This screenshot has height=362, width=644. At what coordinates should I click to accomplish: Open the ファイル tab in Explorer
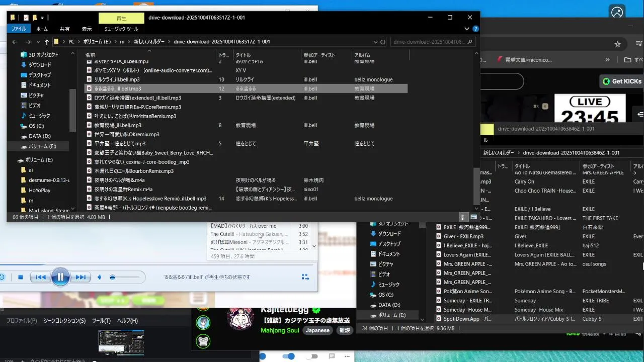(x=19, y=29)
